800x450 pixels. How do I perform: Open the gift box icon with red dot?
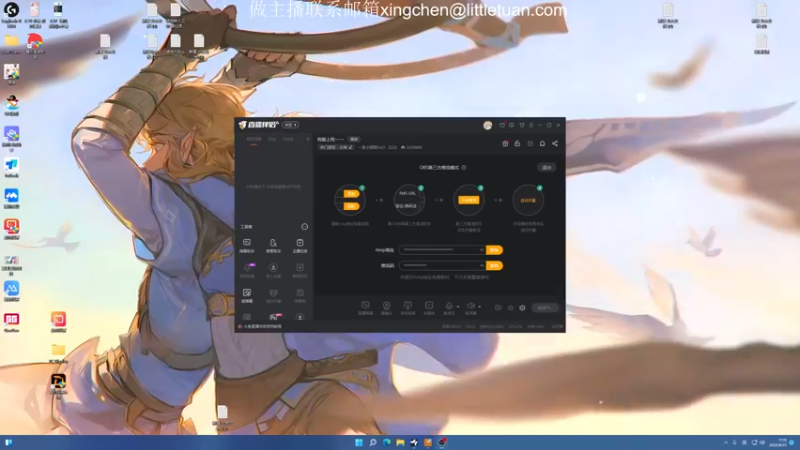pos(505,144)
